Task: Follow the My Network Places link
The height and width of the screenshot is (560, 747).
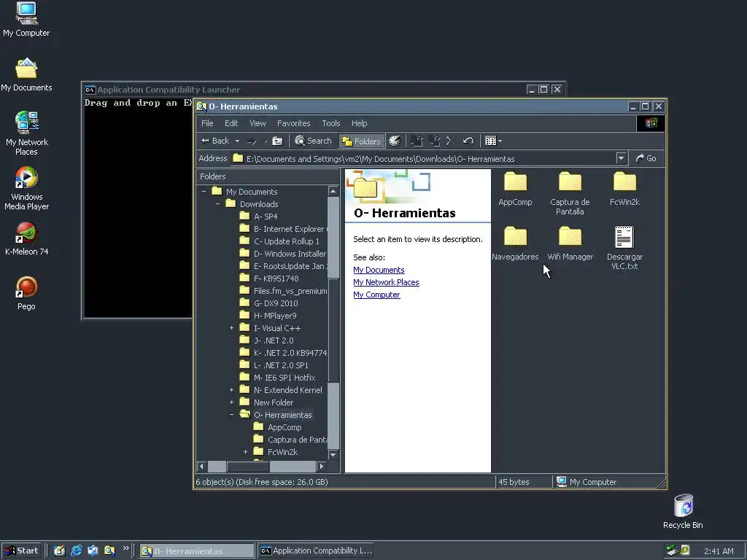Action: (386, 282)
